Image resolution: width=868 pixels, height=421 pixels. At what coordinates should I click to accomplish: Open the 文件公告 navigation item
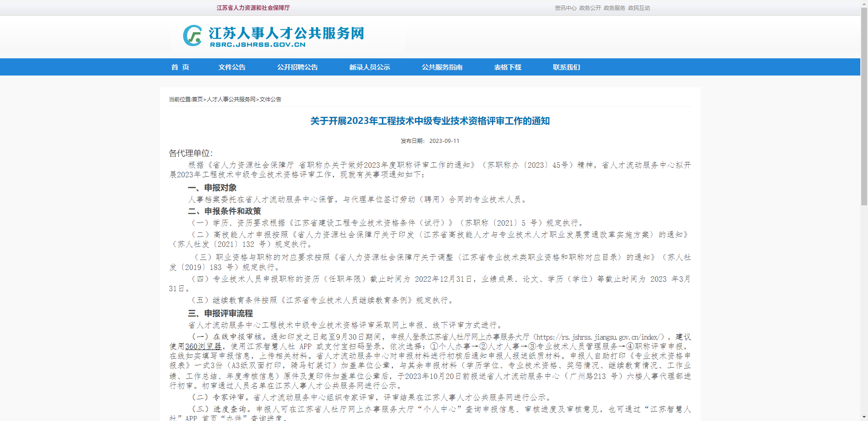point(232,67)
